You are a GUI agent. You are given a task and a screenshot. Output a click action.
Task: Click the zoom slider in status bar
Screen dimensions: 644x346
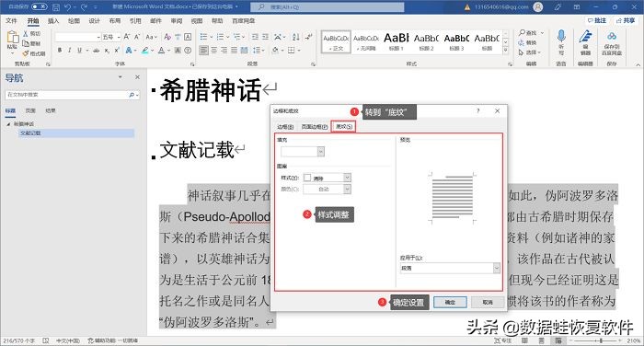pyautogui.click(x=601, y=340)
